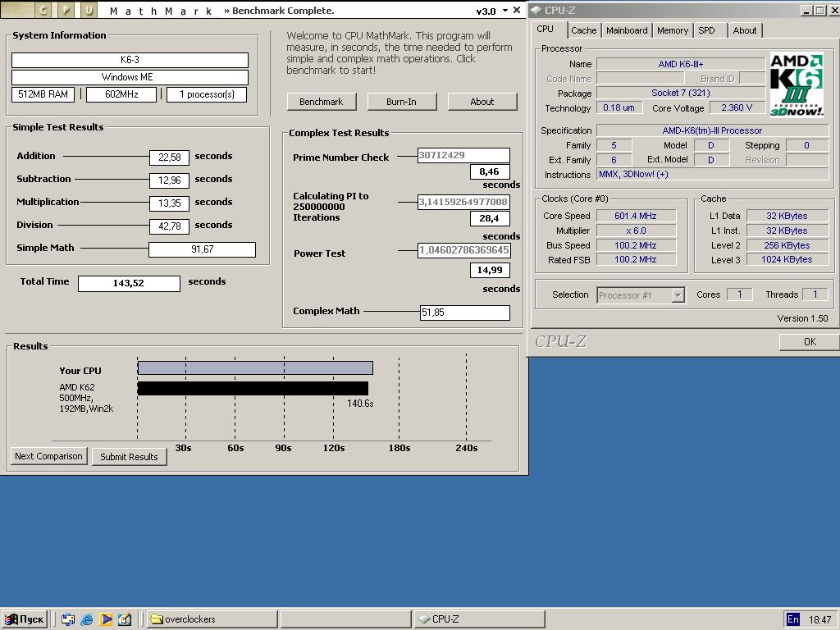Screen dimensions: 840x630
Task: Click the Level 3 cache value 1024 KBytes
Action: click(787, 260)
